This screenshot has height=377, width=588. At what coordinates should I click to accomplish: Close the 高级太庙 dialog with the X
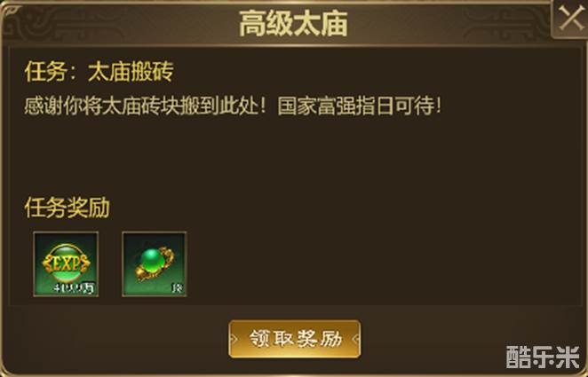(570, 19)
